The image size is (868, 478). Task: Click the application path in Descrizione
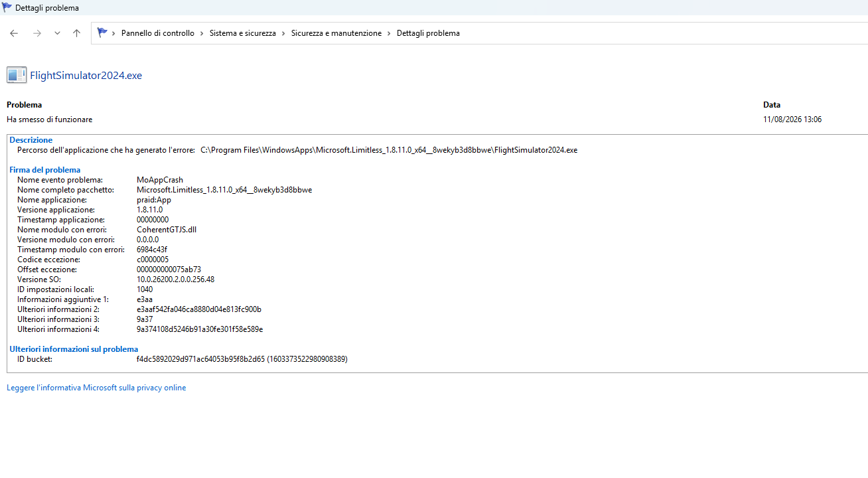click(389, 150)
